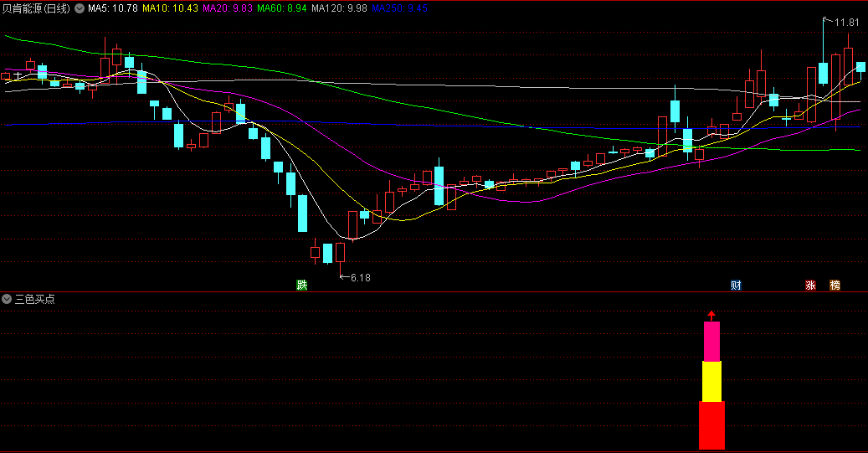Screen dimensions: 868x453
Task: Click the MA10: 10.43 label
Action: (170, 8)
